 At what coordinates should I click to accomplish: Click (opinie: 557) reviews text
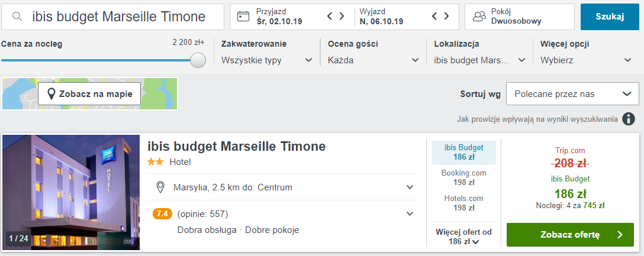(x=202, y=214)
